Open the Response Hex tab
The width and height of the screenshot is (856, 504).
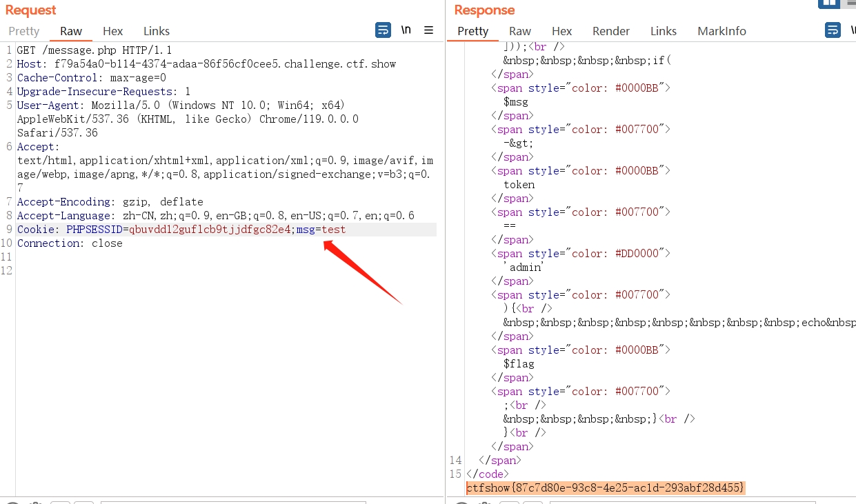tap(562, 31)
